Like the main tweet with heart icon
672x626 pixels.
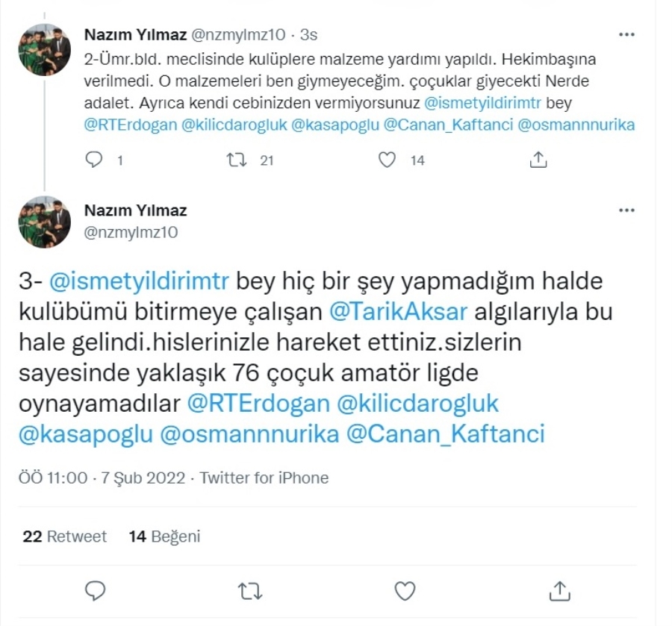tap(405, 592)
